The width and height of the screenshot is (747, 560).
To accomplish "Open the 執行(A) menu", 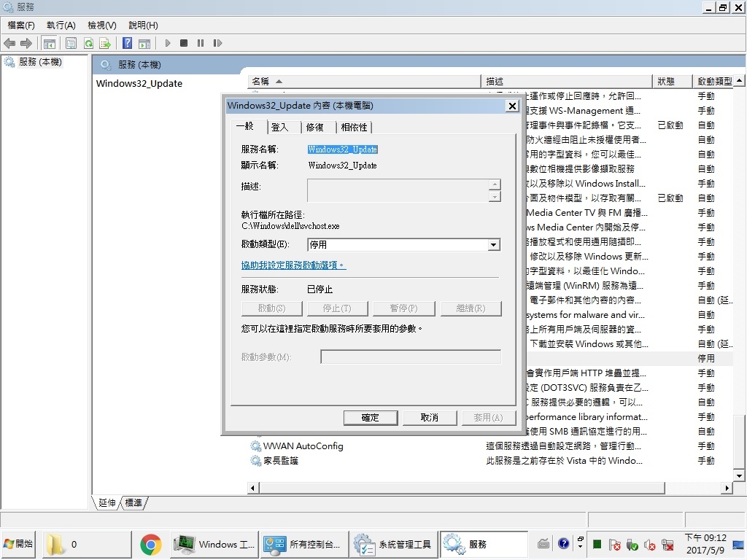I will point(61,26).
